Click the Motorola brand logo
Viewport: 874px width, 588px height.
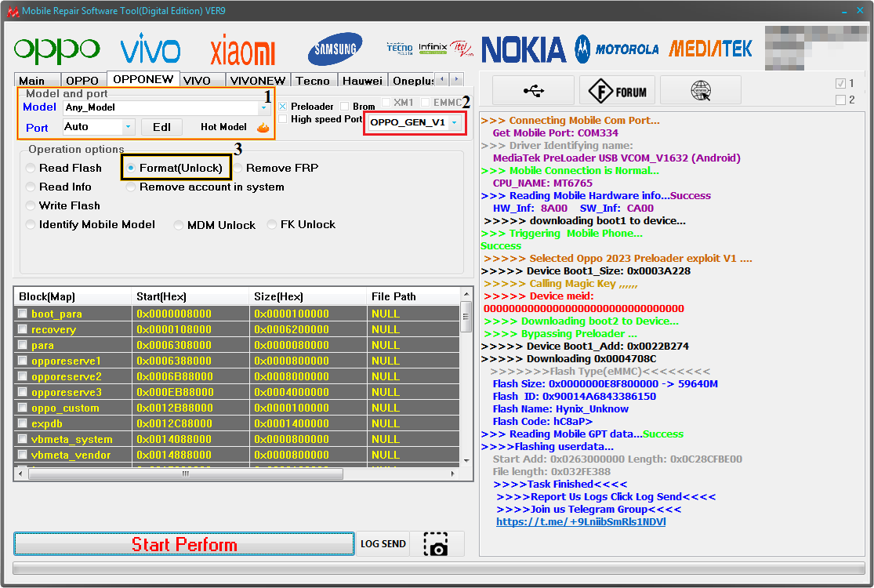[617, 49]
